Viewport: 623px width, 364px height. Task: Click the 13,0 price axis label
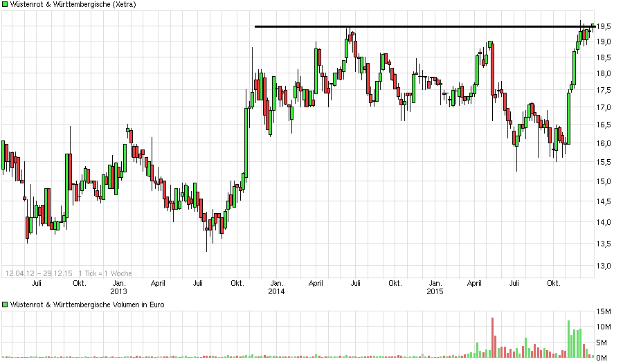pos(604,266)
